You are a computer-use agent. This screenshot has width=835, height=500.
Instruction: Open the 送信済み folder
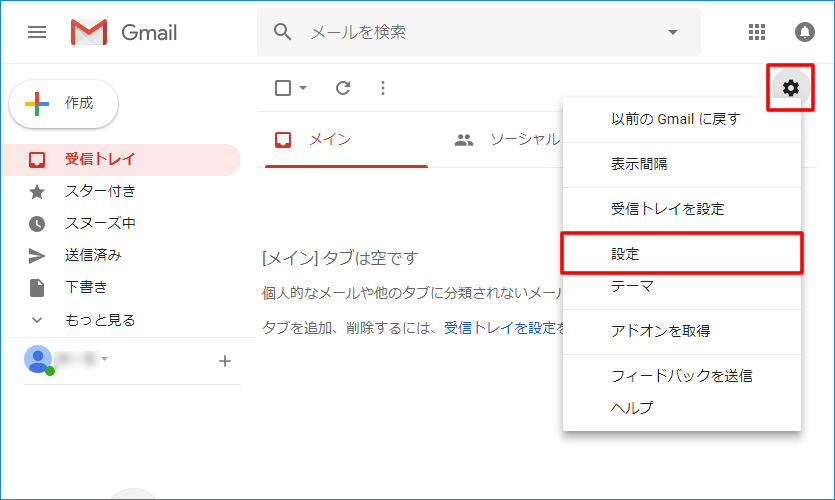121,256
